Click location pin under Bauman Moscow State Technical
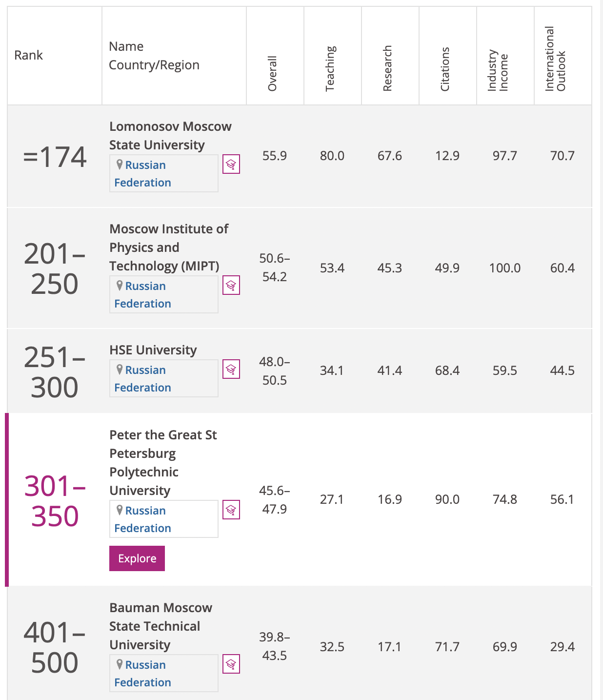The image size is (603, 700). pos(120,664)
